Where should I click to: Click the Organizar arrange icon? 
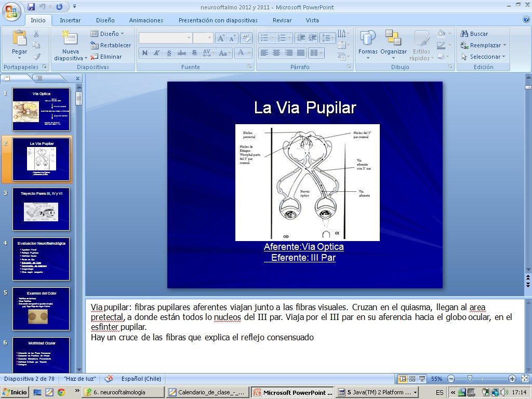[x=393, y=39]
